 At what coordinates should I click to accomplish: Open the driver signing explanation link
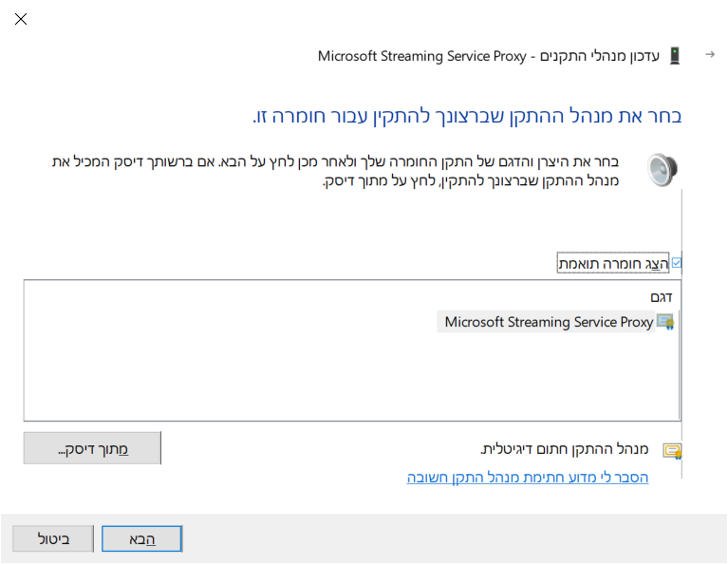tap(528, 477)
